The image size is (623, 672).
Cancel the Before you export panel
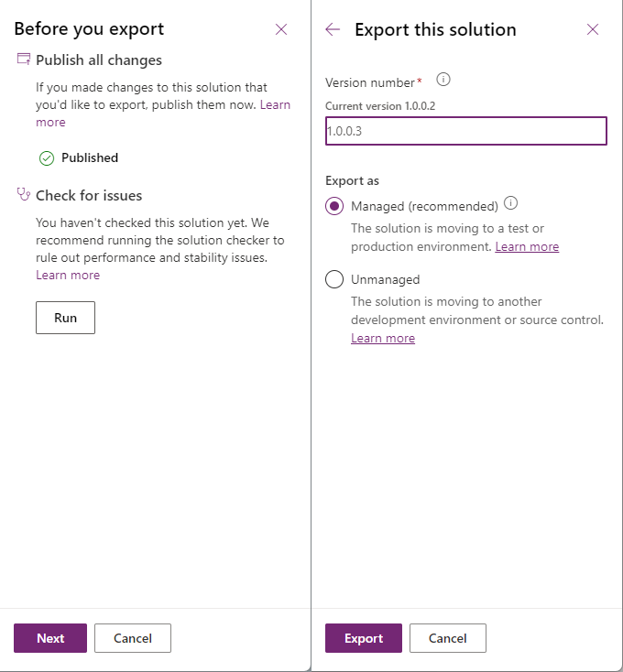[x=132, y=638]
